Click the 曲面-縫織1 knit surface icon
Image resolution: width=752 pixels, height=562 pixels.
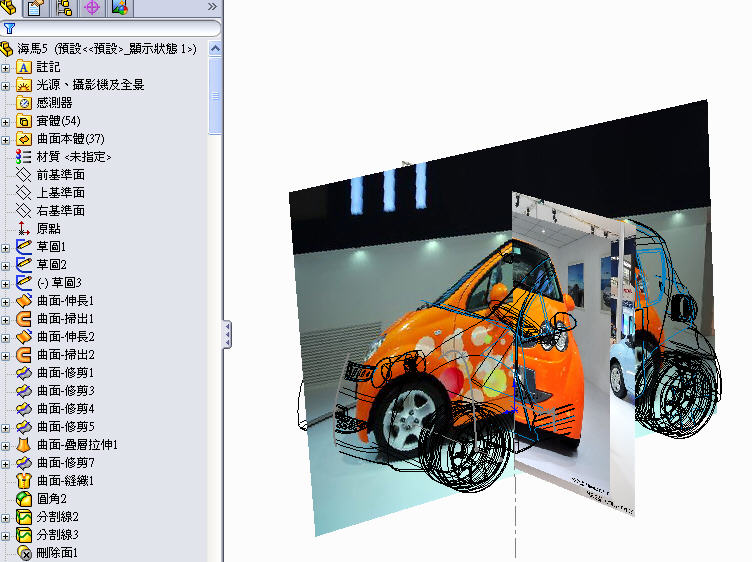[24, 480]
